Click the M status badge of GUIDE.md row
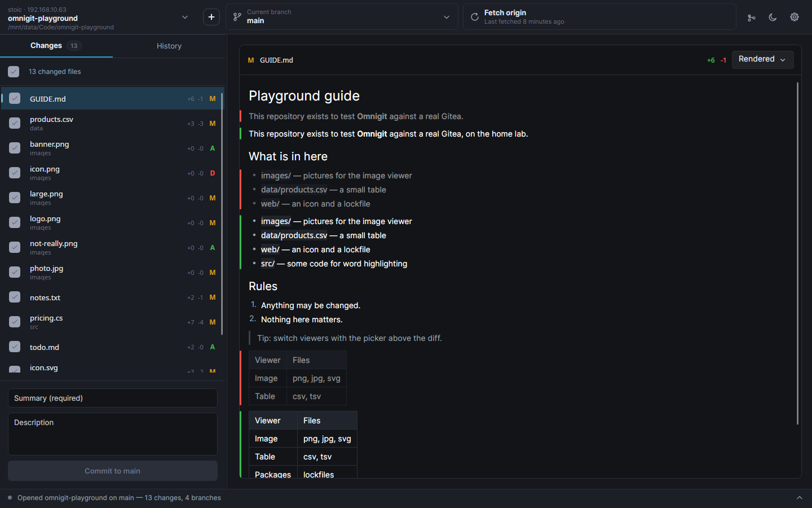 pyautogui.click(x=213, y=99)
